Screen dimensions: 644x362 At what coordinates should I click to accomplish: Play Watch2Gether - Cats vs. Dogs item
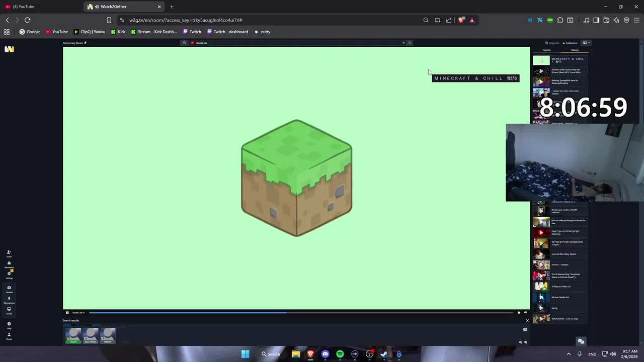(x=560, y=319)
